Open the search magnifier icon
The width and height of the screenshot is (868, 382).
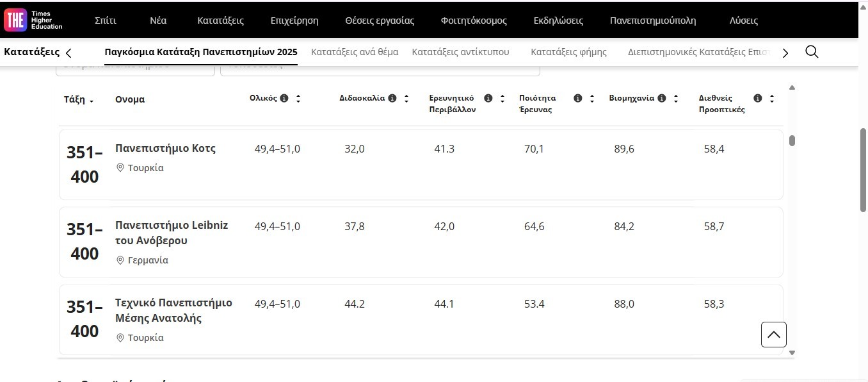tap(812, 52)
